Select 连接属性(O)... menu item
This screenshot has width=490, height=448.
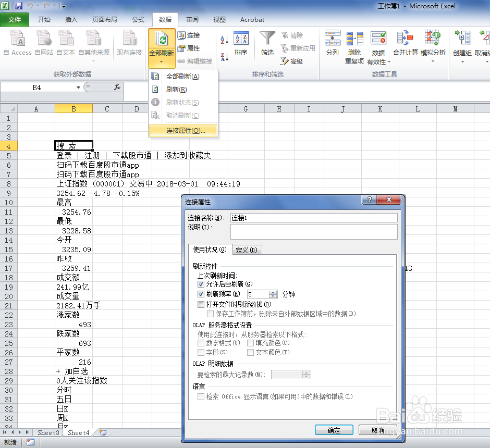pyautogui.click(x=183, y=131)
